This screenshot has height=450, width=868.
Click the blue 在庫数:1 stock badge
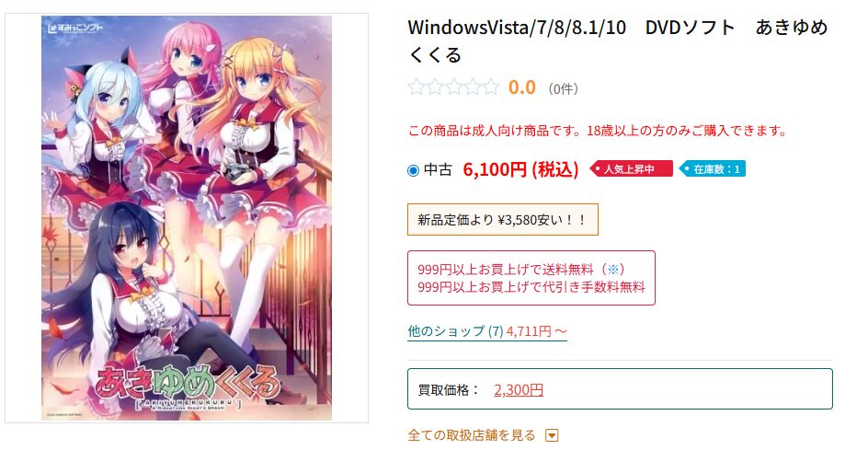coord(713,169)
